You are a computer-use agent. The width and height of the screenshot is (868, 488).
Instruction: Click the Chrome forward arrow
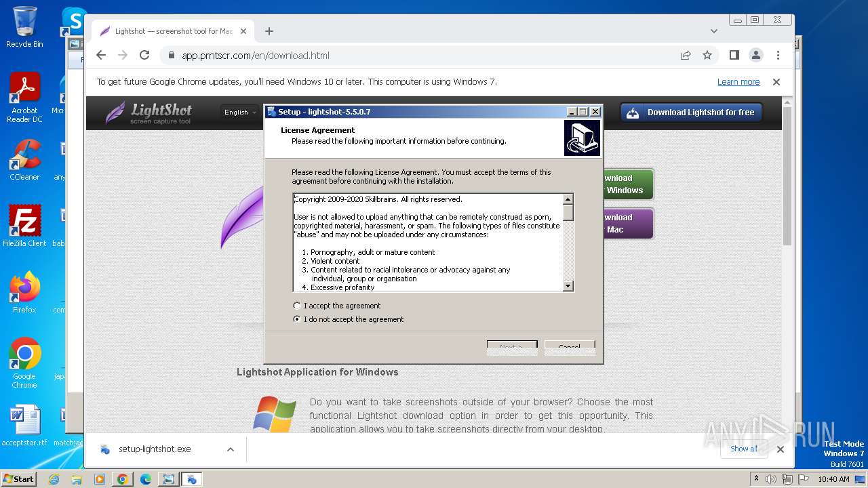click(123, 55)
